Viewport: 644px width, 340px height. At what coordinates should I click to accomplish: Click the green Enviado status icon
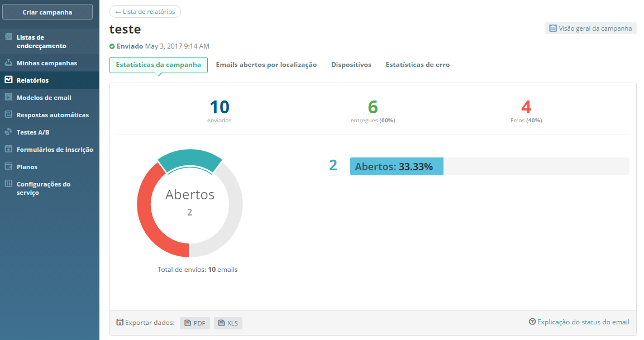tap(112, 46)
